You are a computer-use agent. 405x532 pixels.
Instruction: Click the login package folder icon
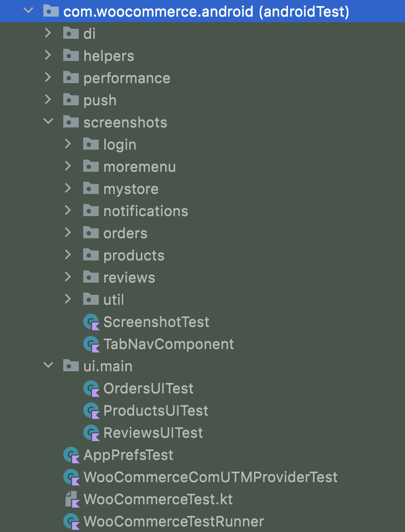(x=91, y=144)
